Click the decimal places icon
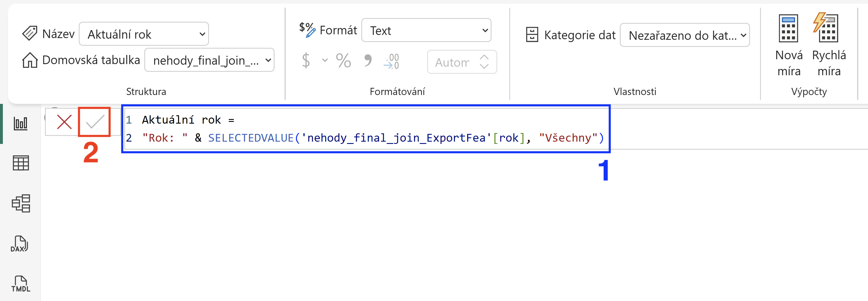 click(391, 62)
